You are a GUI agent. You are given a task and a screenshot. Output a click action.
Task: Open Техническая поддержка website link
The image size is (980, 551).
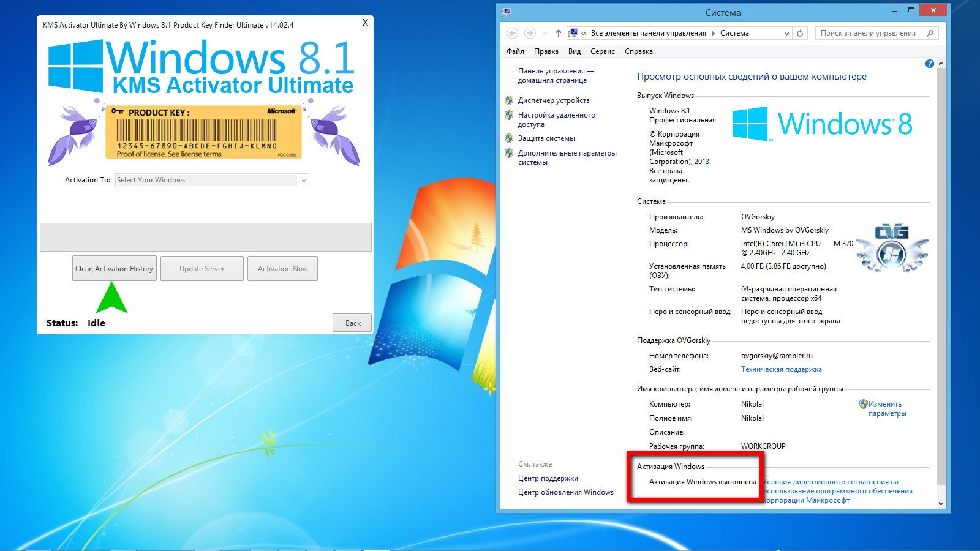coord(782,369)
